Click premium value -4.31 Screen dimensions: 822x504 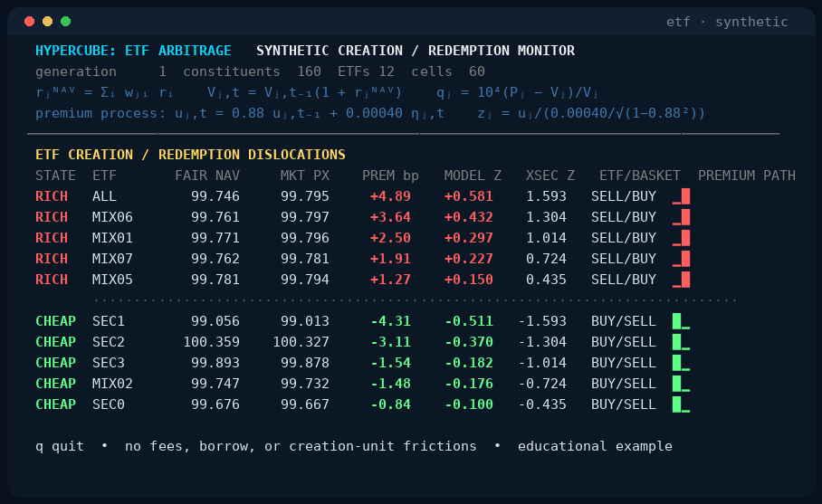tap(390, 321)
